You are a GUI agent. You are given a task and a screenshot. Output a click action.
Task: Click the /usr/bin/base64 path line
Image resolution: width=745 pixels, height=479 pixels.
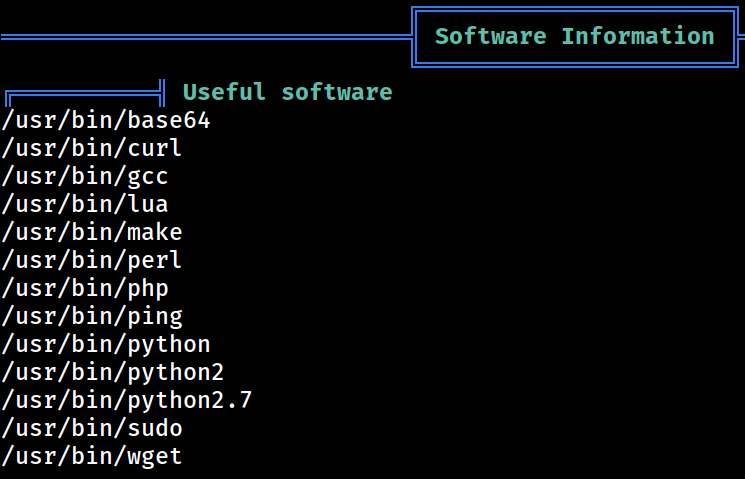pyautogui.click(x=106, y=121)
